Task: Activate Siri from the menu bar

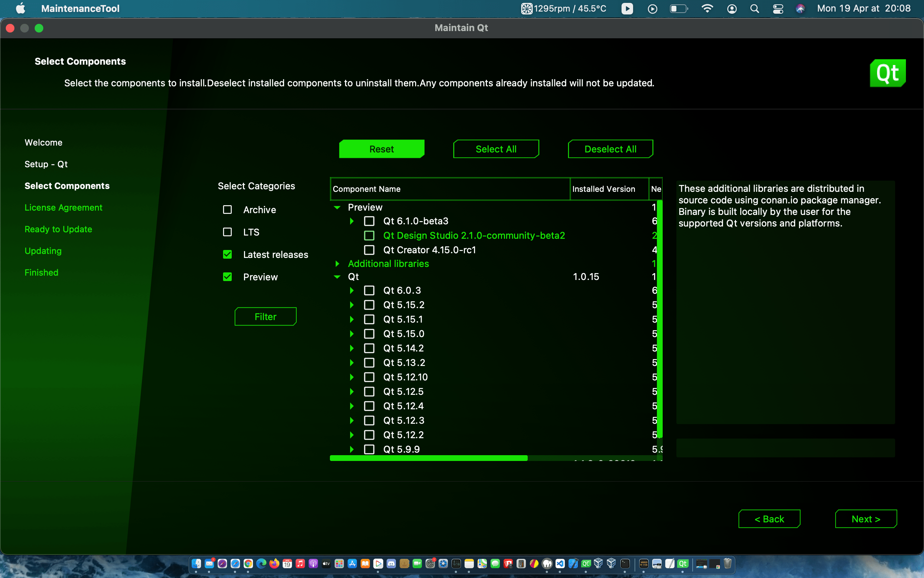Action: [800, 8]
